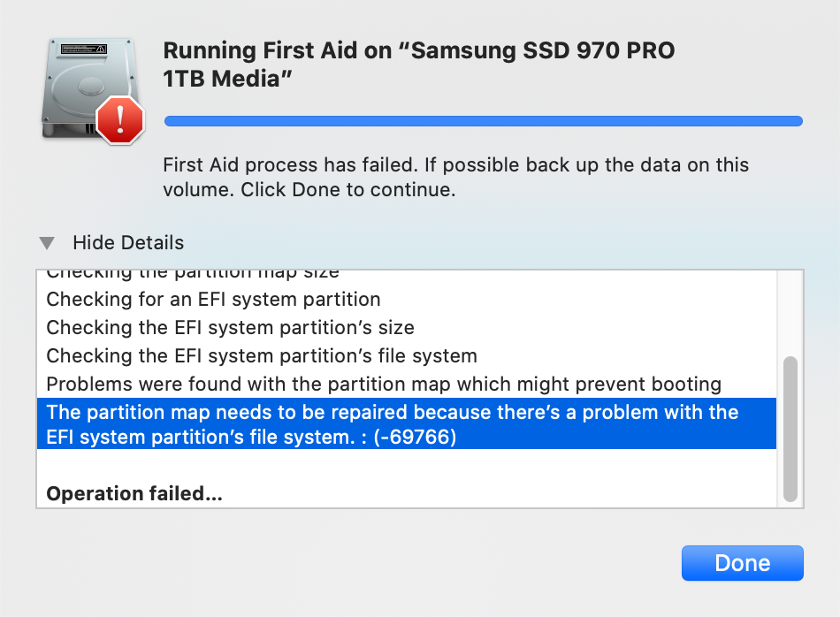Select the partially visible partition map size line
The image size is (840, 617).
coord(193,273)
